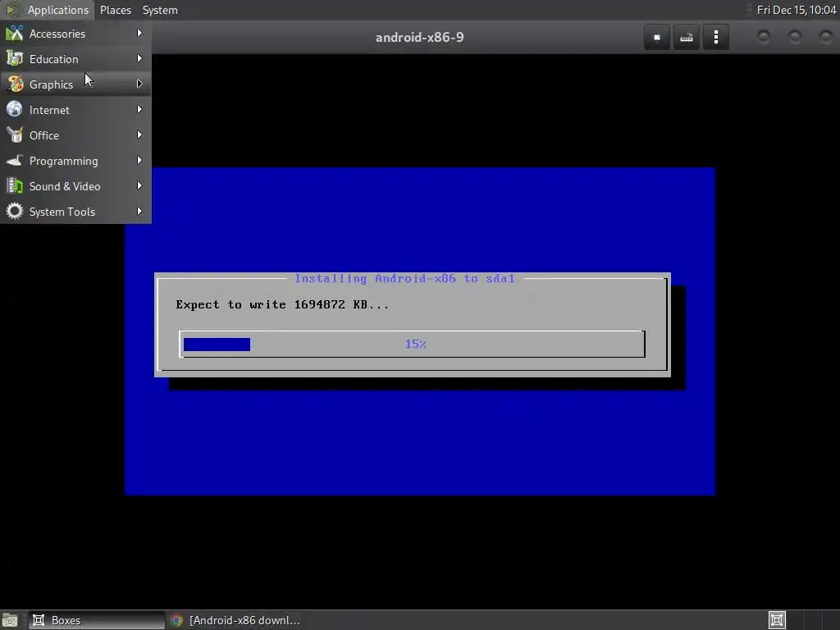840x630 pixels.
Task: Open the Programming submenu
Action: click(x=75, y=161)
